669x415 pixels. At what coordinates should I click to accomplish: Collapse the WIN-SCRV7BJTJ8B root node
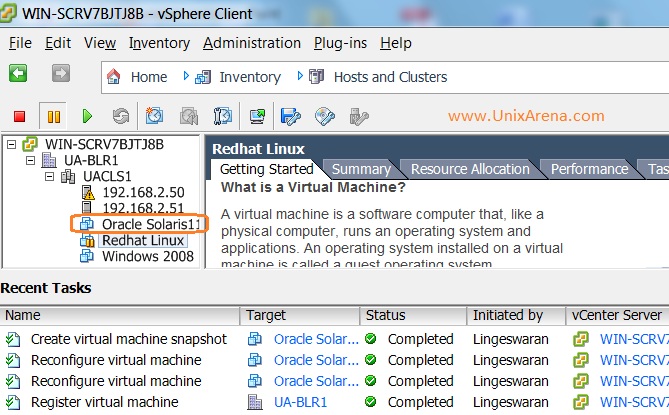(12, 145)
